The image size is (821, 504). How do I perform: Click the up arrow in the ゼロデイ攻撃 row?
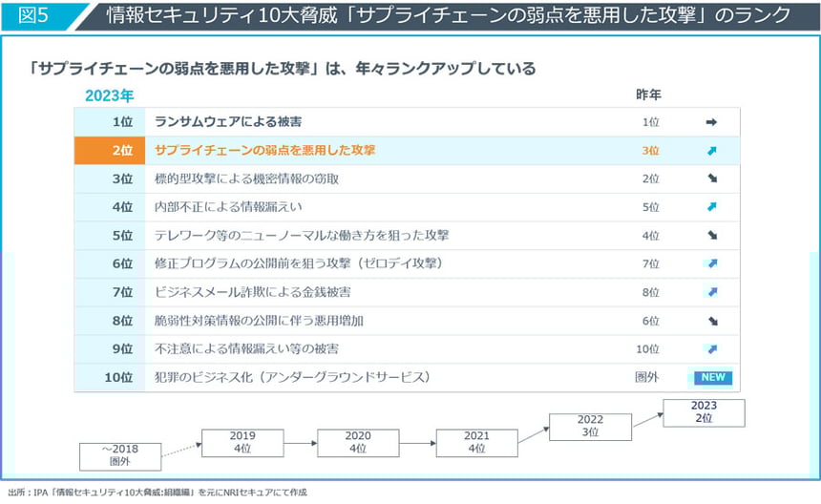tap(712, 263)
